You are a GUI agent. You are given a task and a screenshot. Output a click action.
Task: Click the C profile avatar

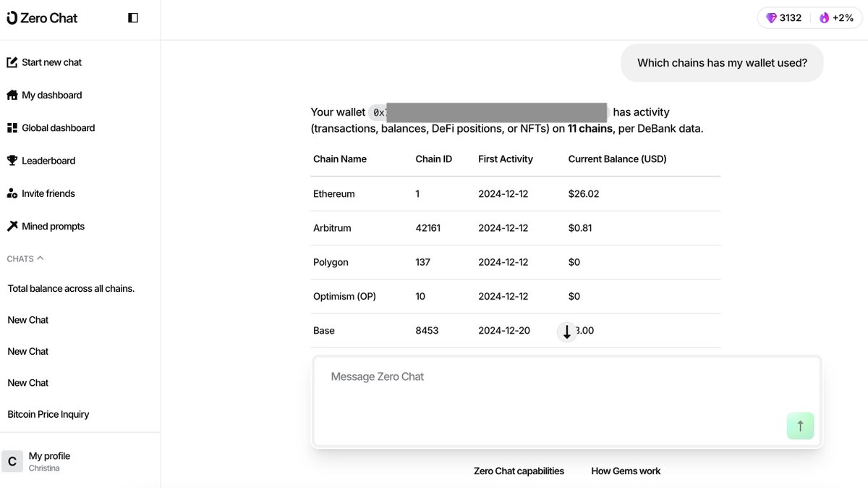12,461
